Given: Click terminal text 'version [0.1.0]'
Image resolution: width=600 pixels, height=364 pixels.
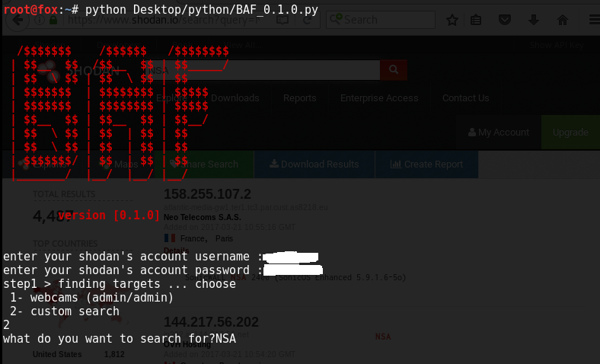Looking at the screenshot, I should point(109,215).
